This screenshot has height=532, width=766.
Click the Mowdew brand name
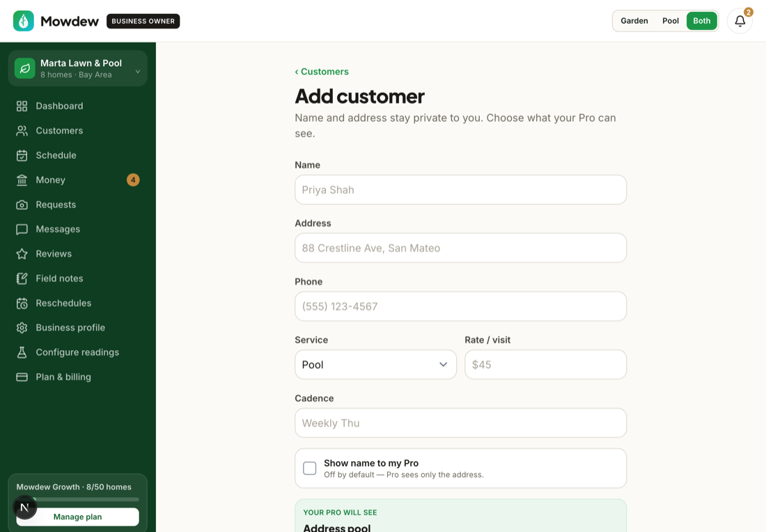point(70,21)
